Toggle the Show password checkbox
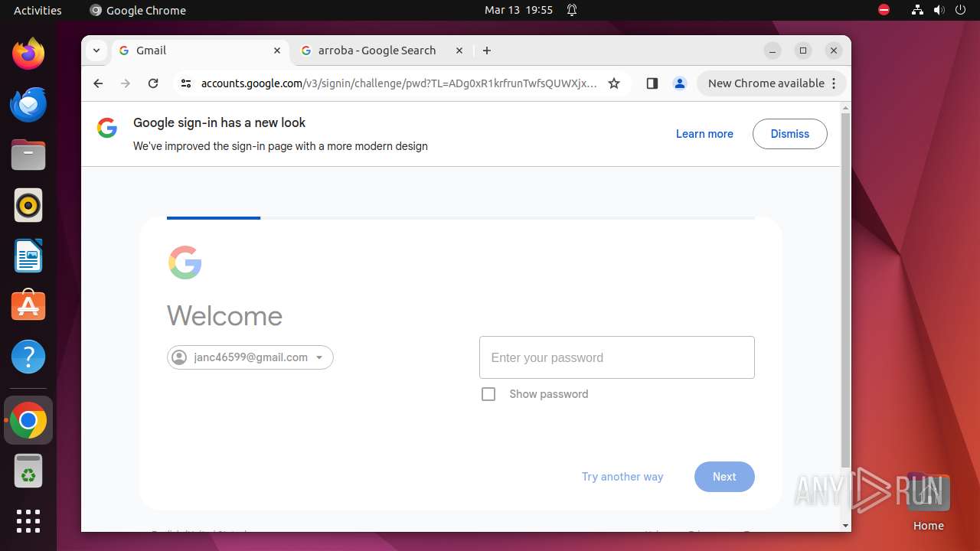Screen dimensions: 980x551 [x=488, y=394]
